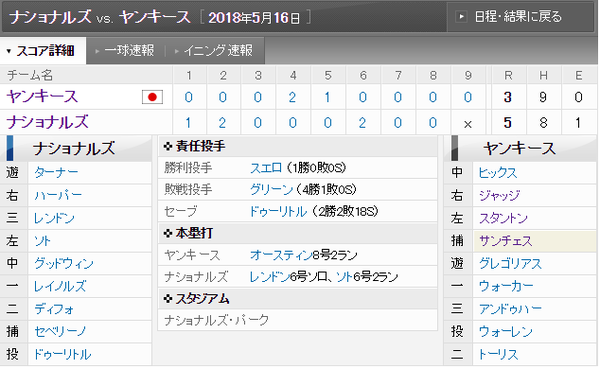Open winning pitcher スエロ link
This screenshot has width=600, height=369.
[x=266, y=168]
